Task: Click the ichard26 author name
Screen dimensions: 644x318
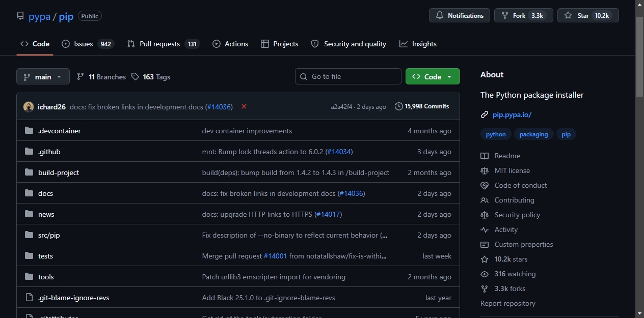Action: (x=51, y=107)
